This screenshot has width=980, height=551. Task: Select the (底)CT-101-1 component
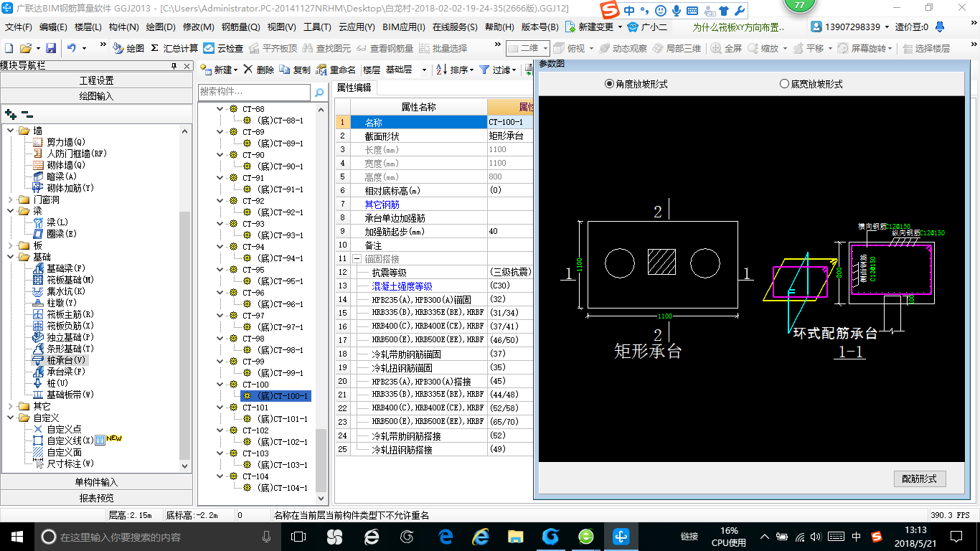(x=280, y=419)
